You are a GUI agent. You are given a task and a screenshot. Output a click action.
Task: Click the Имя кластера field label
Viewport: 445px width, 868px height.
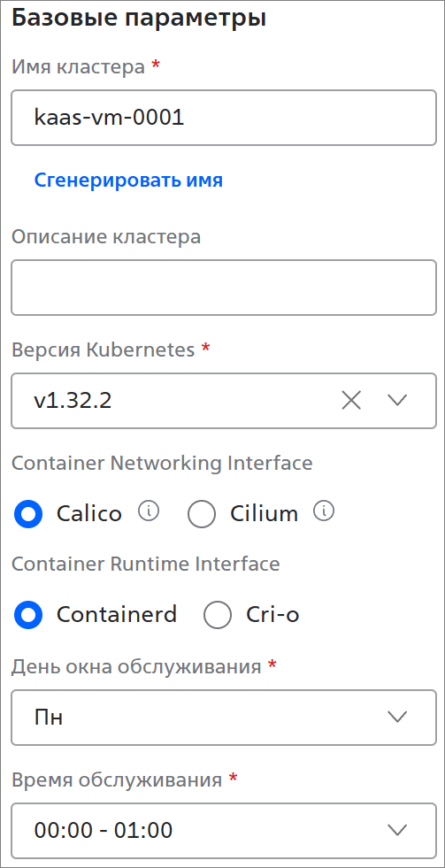[x=78, y=67]
